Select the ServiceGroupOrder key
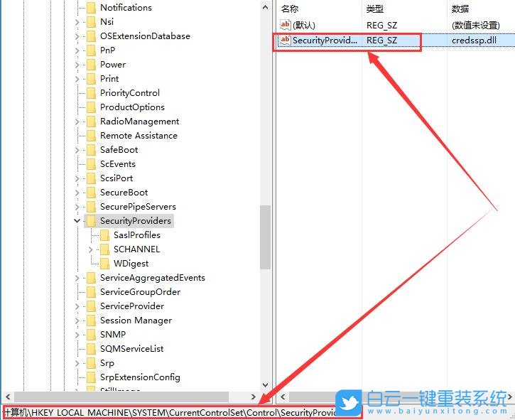515x420 pixels. [140, 292]
